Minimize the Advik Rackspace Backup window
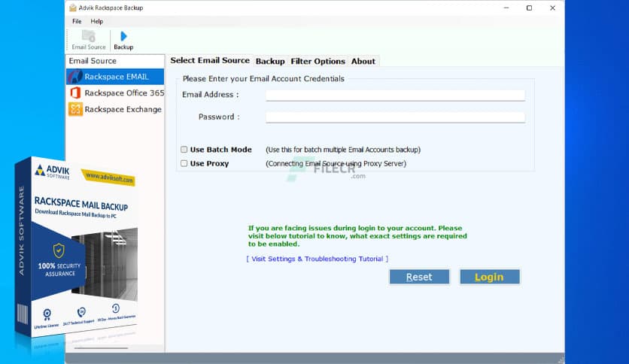This screenshot has width=629, height=364. [506, 8]
